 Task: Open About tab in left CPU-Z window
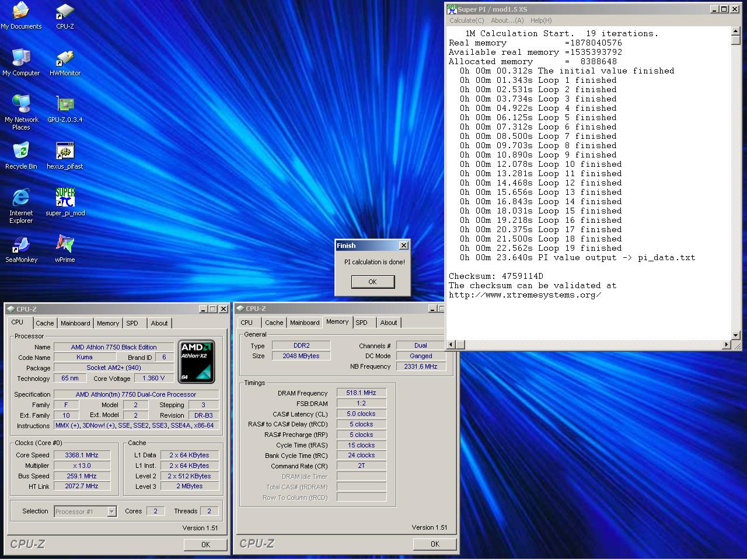click(x=159, y=323)
